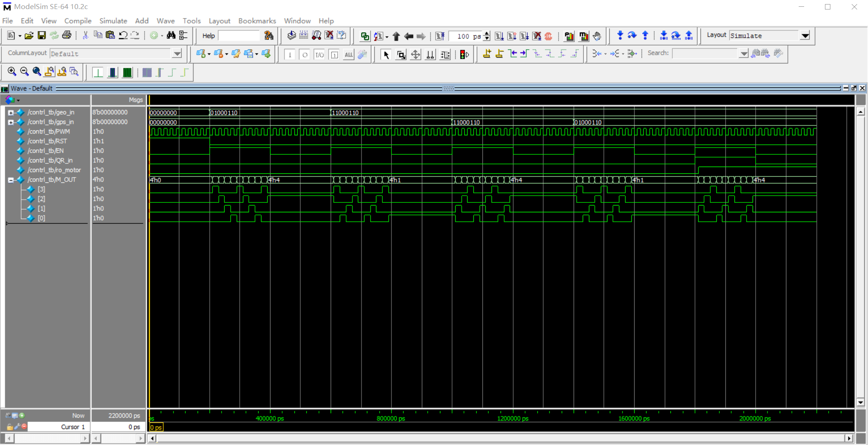Open the signal pane options dropdown arrow
Viewport: 868px width, 445px height.
click(18, 100)
